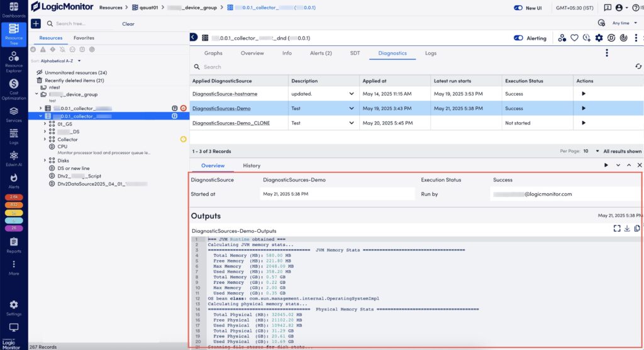The image size is (644, 350).
Task: Collapse the device_group folder
Action: pos(36,94)
